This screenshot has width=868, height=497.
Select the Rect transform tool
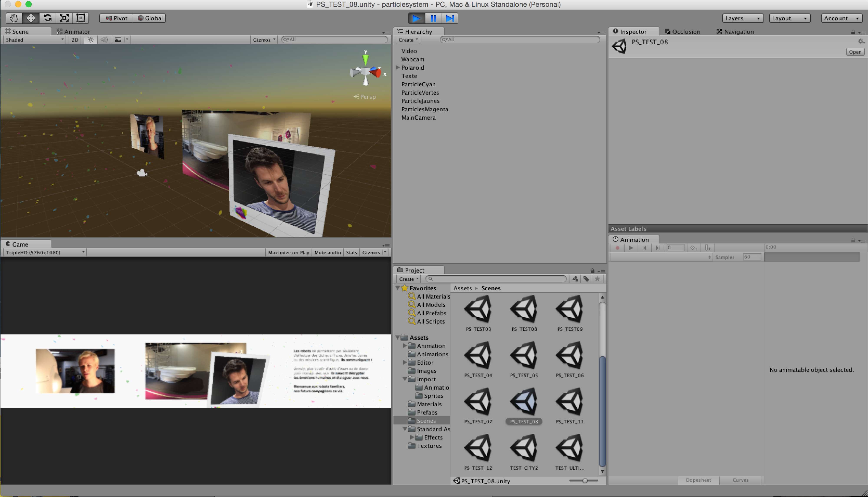(x=81, y=18)
